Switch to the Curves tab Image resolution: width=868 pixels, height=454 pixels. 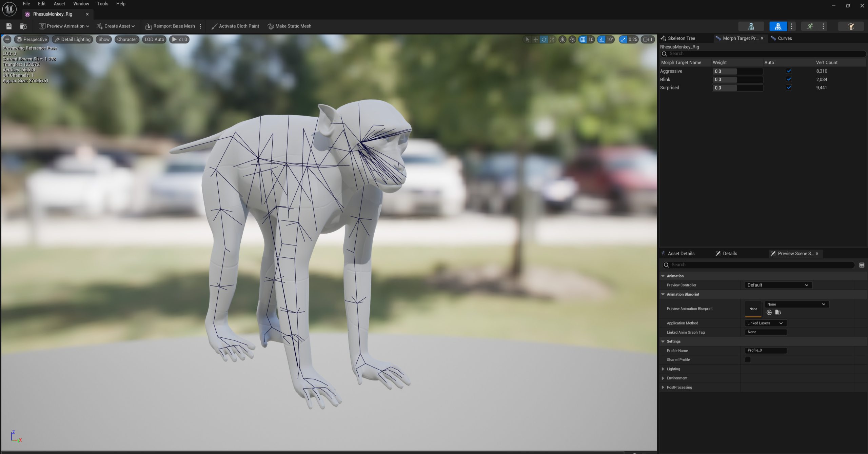pyautogui.click(x=784, y=38)
